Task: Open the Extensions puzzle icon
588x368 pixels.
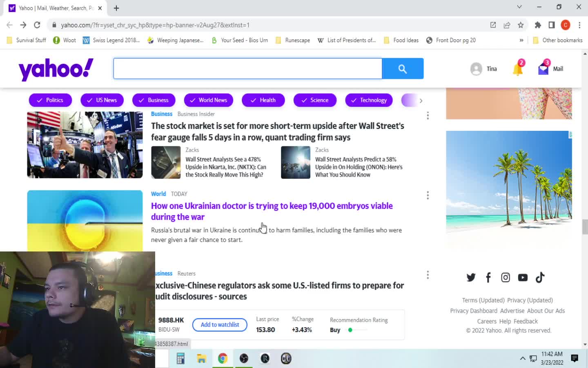Action: [x=538, y=25]
